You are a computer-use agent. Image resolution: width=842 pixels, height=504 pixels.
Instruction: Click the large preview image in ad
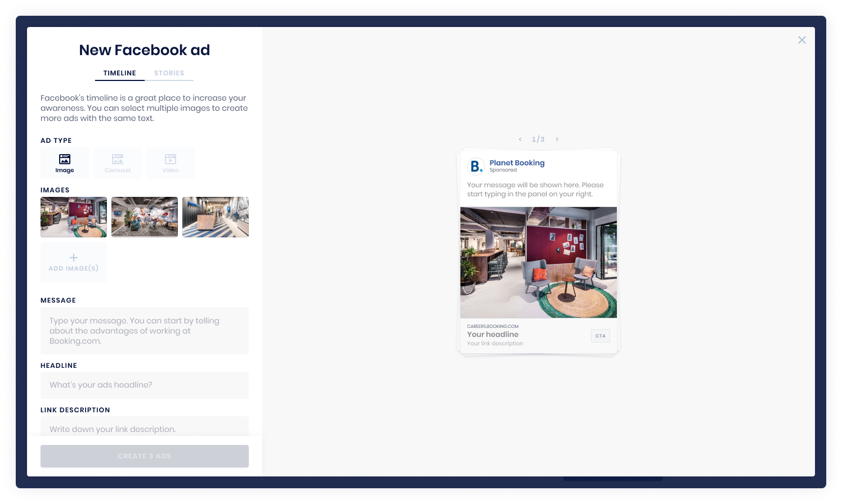(x=539, y=263)
